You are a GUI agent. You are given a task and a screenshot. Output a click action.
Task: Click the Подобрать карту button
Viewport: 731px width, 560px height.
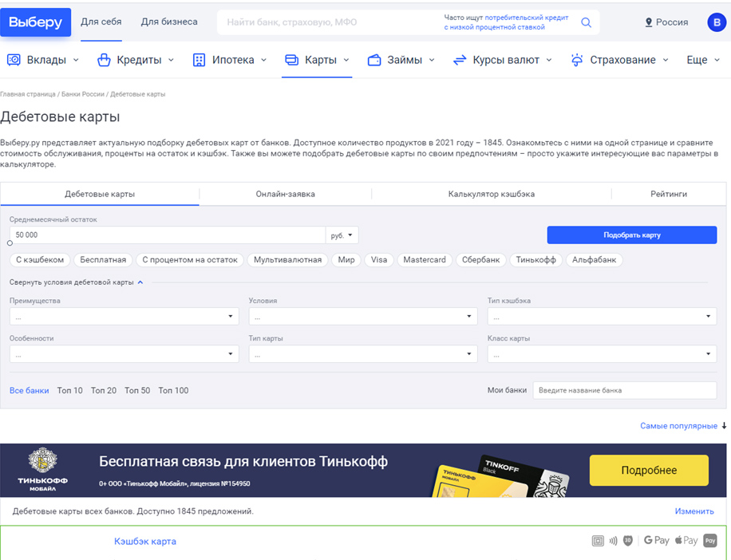click(632, 235)
